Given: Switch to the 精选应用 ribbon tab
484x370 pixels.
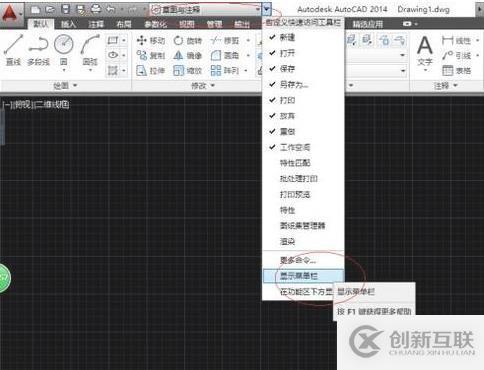Looking at the screenshot, I should click(368, 24).
